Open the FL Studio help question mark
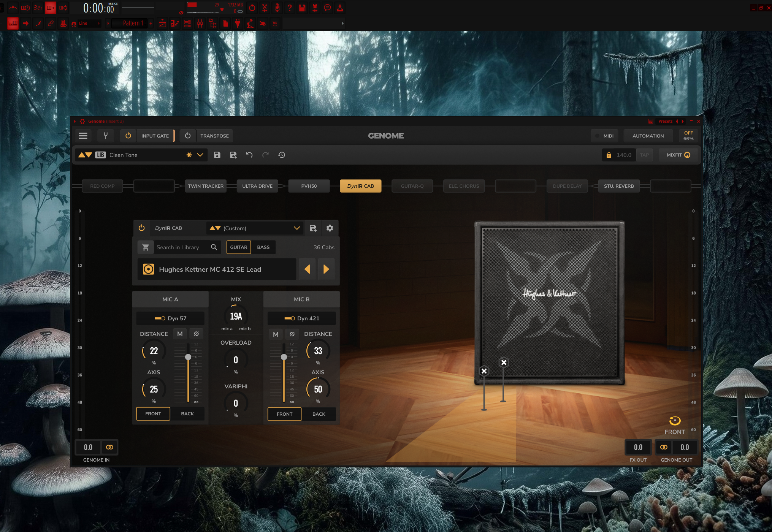772x532 pixels. pos(290,8)
